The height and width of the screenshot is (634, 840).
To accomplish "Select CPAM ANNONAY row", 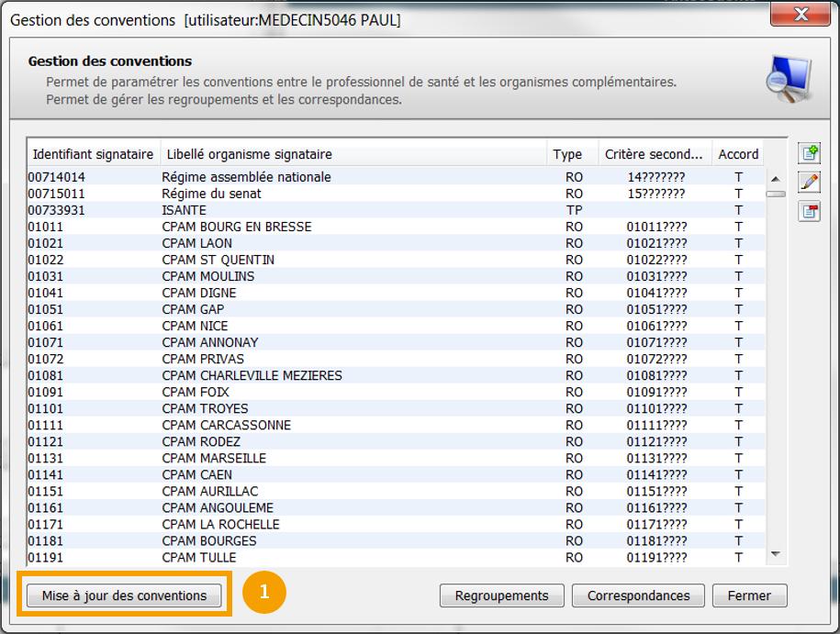I will click(396, 342).
